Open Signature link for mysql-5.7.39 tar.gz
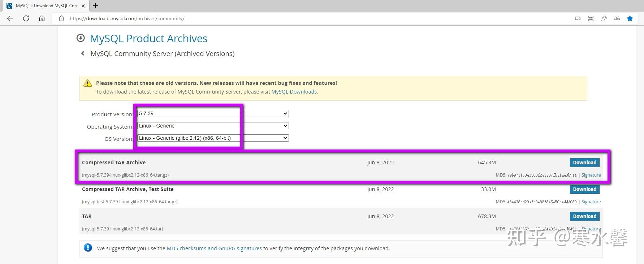Image resolution: width=644 pixels, height=264 pixels. tap(591, 175)
